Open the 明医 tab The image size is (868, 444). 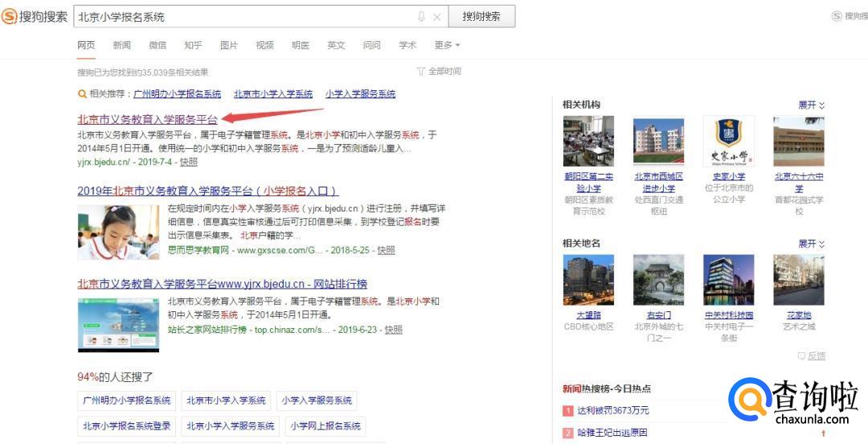tap(301, 46)
